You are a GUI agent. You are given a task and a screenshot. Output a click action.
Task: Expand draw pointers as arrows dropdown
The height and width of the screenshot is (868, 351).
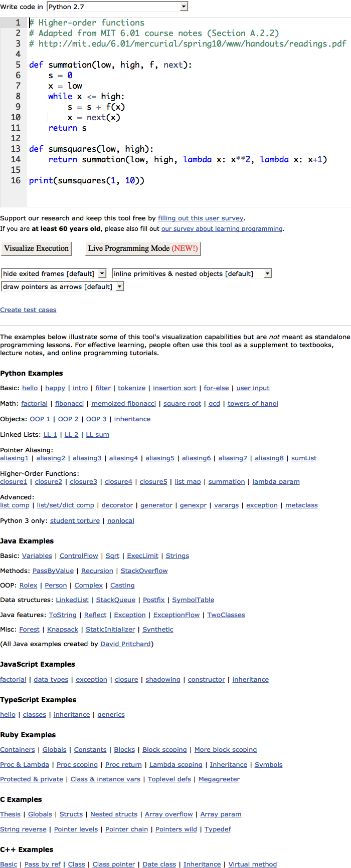tap(62, 286)
